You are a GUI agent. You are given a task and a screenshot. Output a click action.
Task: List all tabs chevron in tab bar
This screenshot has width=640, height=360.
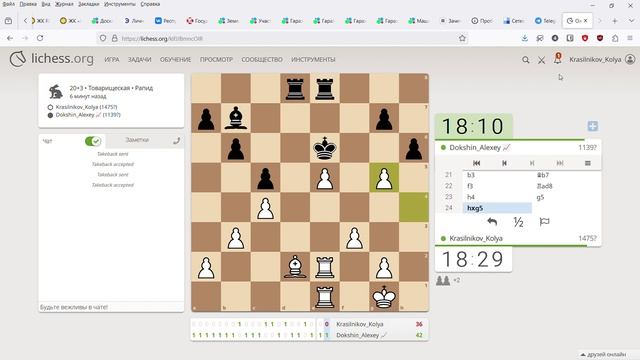click(631, 21)
